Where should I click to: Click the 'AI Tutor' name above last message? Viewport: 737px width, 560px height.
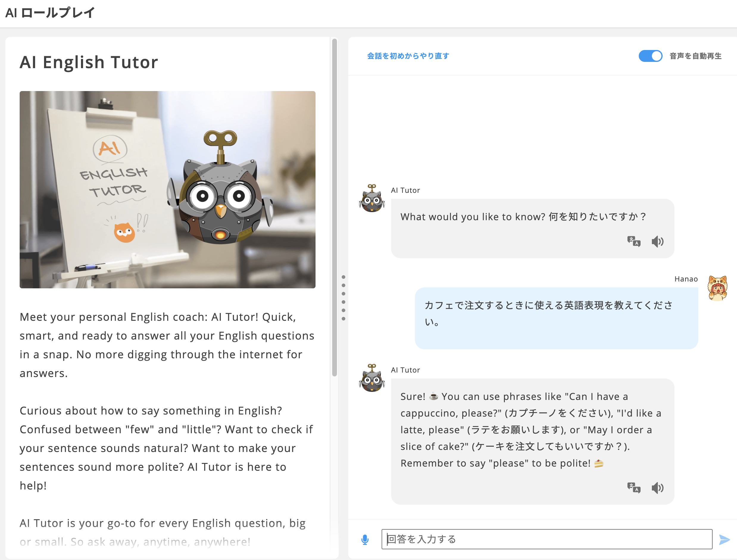click(405, 370)
